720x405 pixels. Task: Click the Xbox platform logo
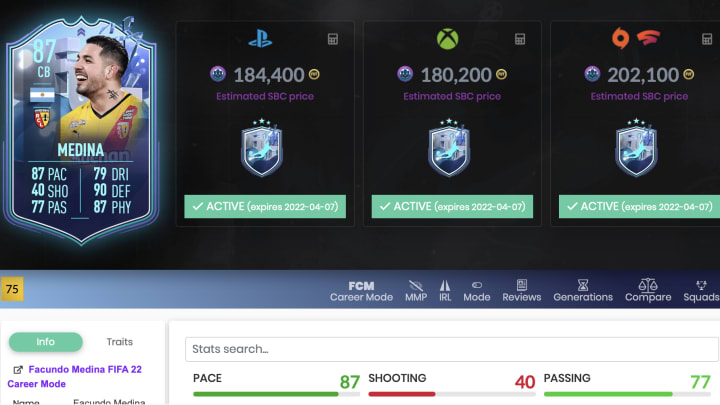coord(447,39)
